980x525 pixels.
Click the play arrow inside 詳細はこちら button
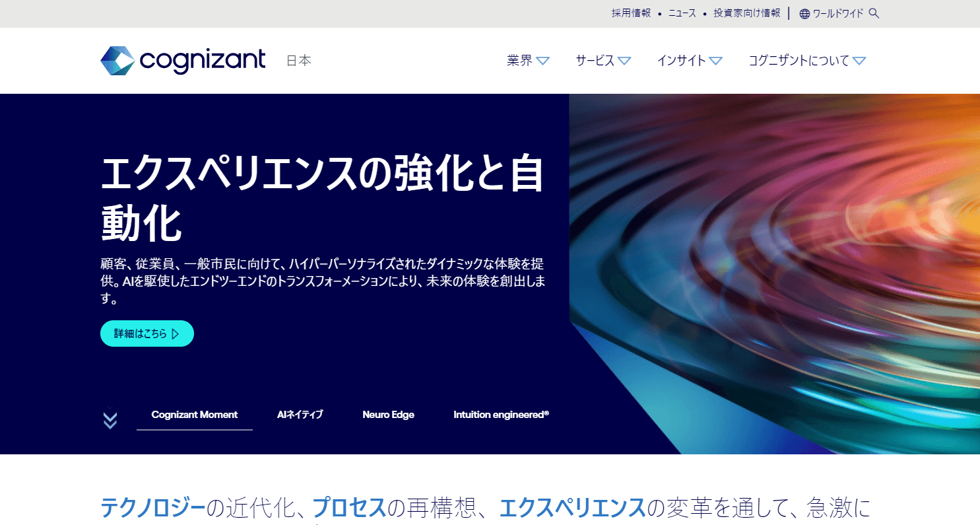175,333
